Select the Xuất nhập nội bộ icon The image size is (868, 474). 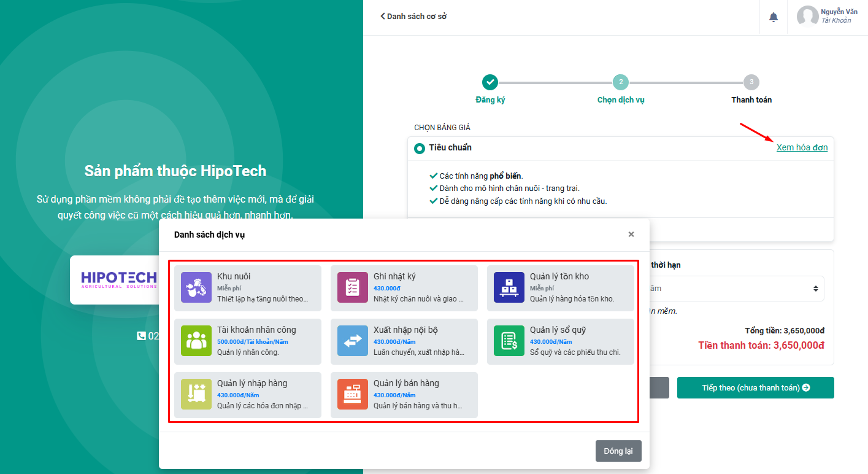pos(353,341)
